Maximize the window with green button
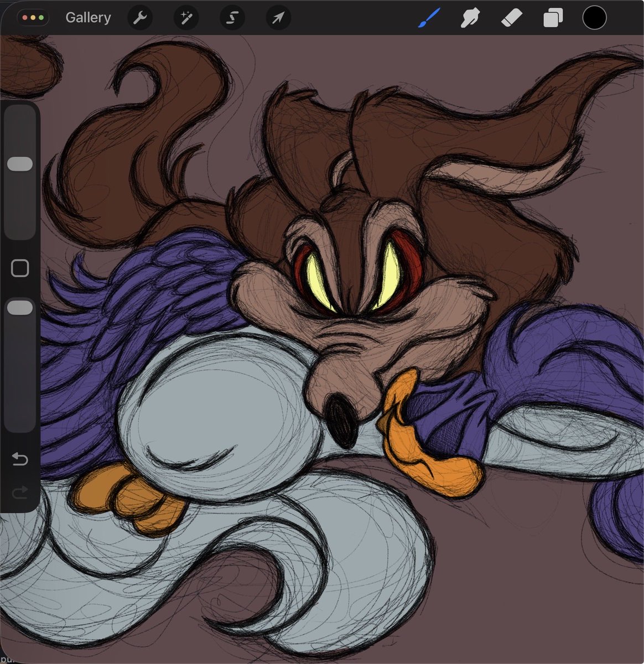 point(41,18)
